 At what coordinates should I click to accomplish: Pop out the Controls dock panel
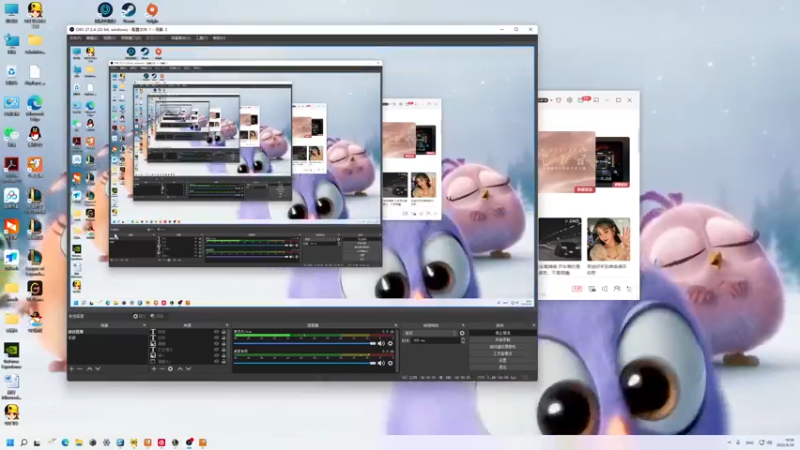(534, 325)
